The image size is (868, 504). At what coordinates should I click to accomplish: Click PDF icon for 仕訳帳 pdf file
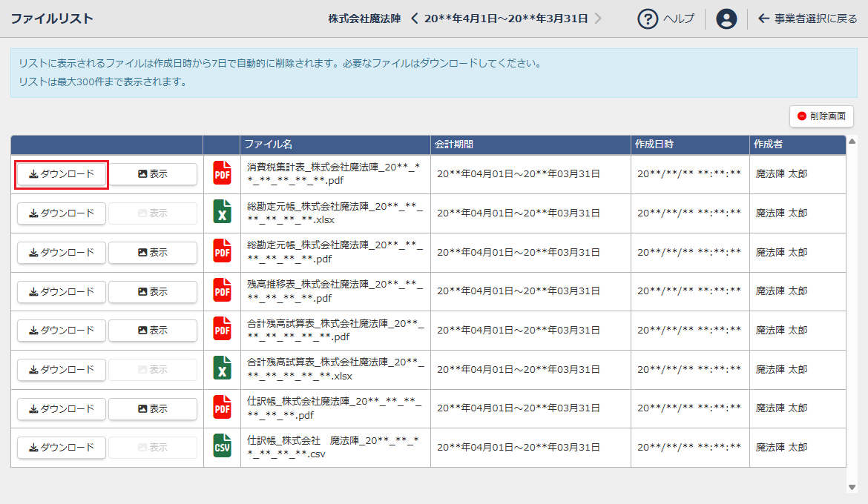coord(222,408)
